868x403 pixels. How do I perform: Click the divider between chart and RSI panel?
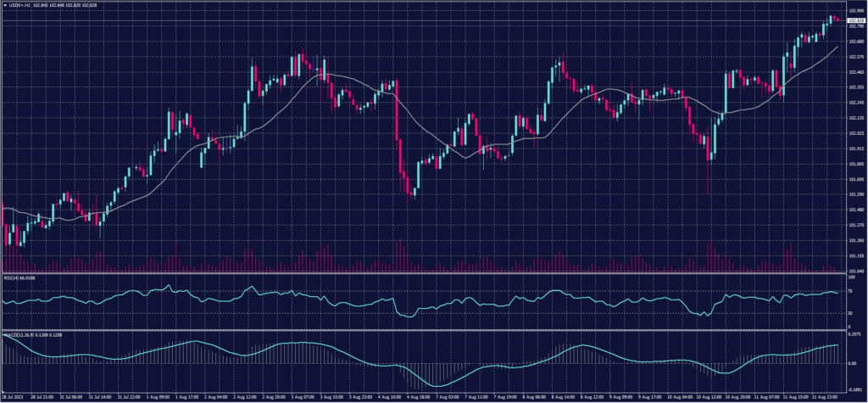(x=424, y=274)
